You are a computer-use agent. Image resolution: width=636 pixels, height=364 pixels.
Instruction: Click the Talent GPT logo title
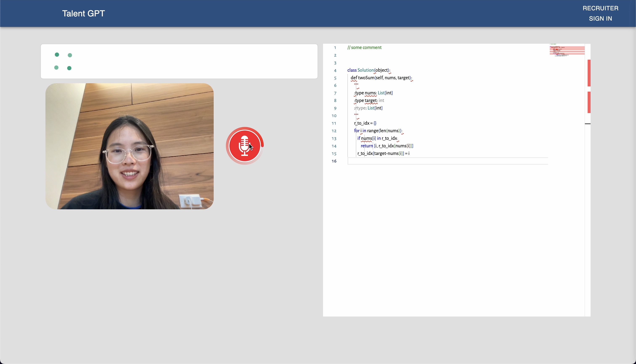tap(83, 13)
